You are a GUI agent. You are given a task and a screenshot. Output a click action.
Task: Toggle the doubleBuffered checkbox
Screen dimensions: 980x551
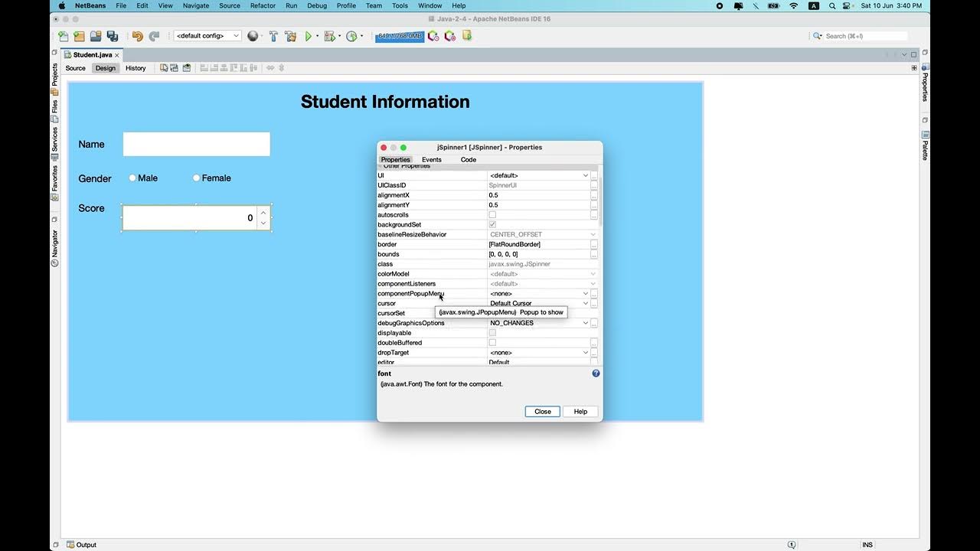(492, 343)
